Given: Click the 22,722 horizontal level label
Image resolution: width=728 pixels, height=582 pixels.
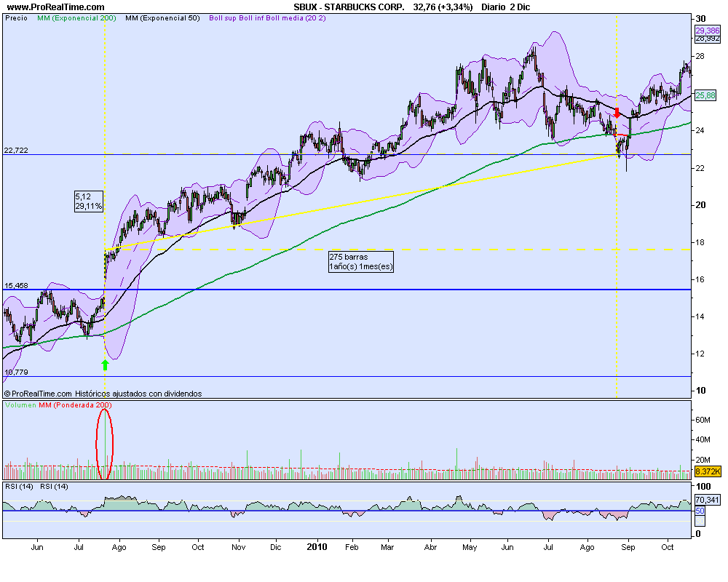Looking at the screenshot, I should pyautogui.click(x=16, y=151).
